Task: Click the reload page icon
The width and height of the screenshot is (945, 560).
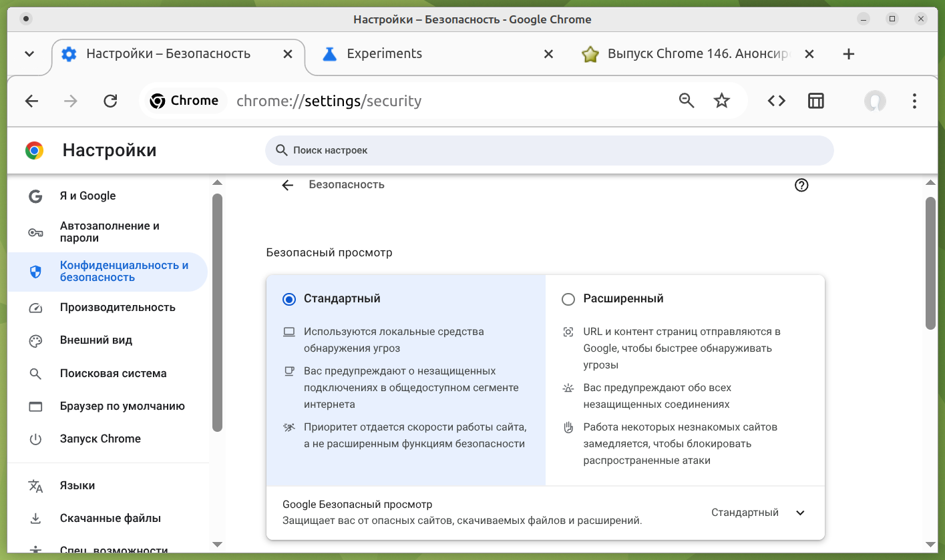Action: [110, 101]
